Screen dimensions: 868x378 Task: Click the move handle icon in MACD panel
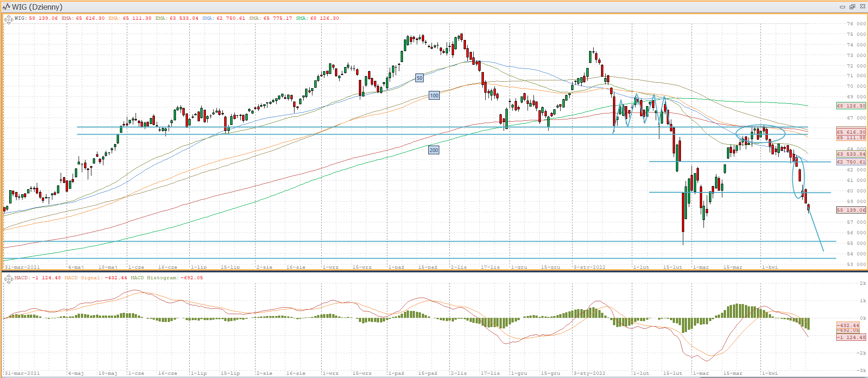[x=8, y=279]
